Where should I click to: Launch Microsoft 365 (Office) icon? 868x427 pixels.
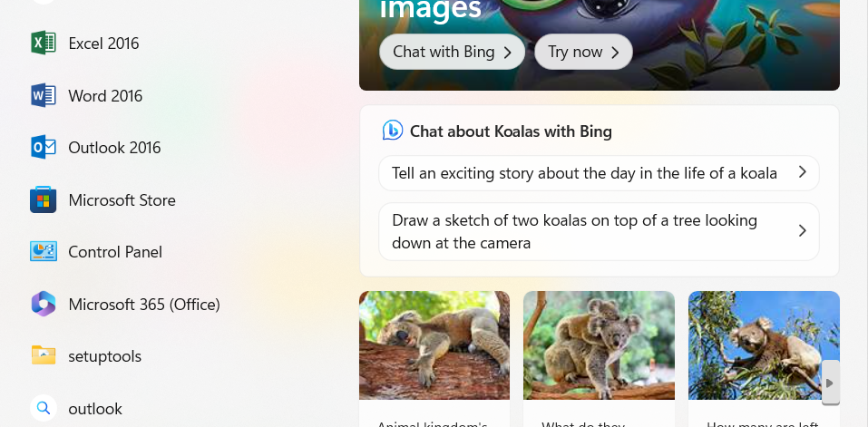44,305
